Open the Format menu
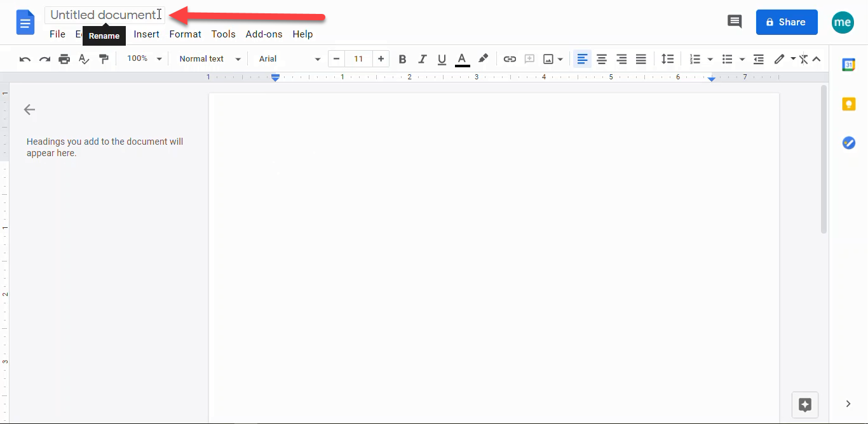Image resolution: width=868 pixels, height=424 pixels. 185,34
